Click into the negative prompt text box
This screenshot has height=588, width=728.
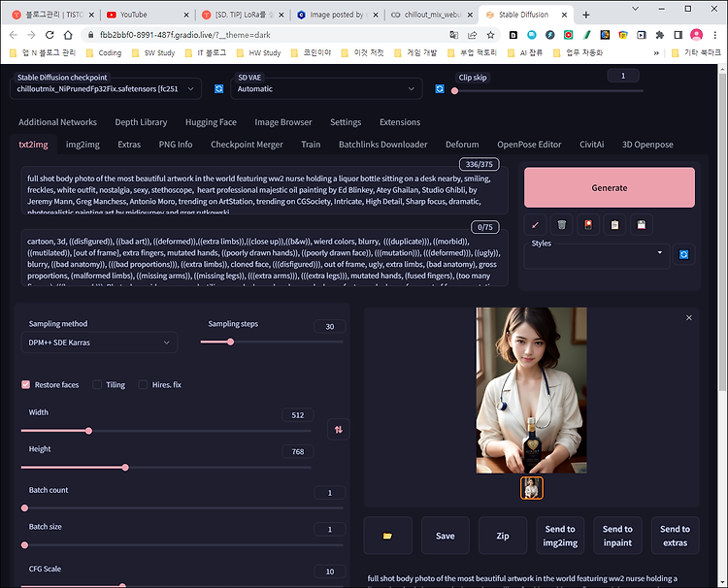[x=265, y=258]
